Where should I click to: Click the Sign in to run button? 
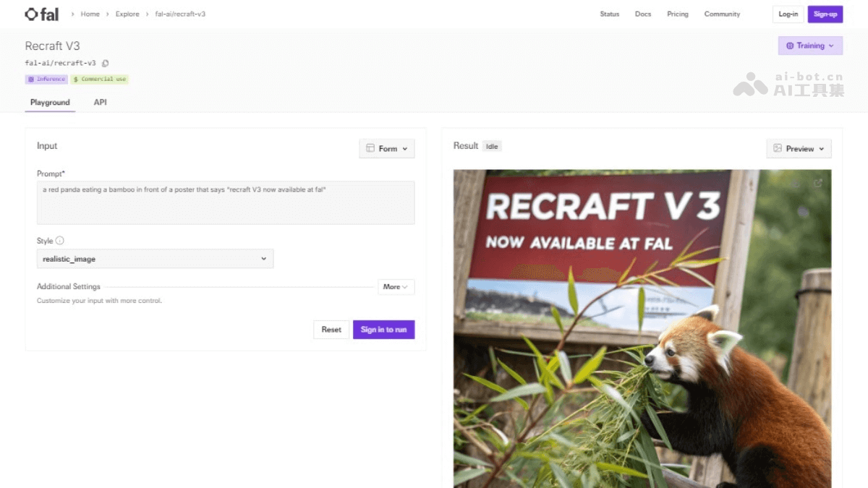point(383,330)
